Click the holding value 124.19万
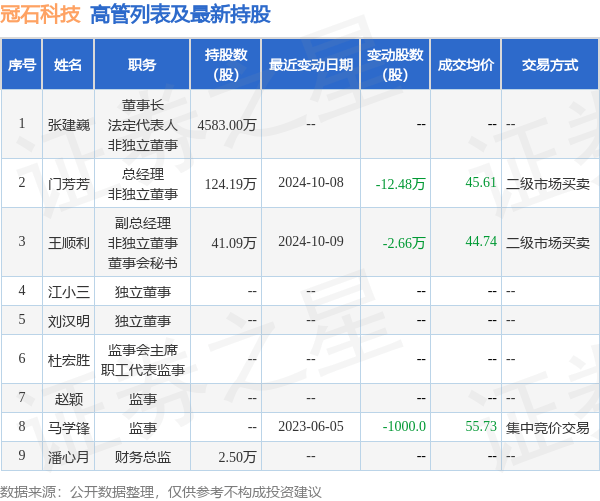 tap(230, 184)
